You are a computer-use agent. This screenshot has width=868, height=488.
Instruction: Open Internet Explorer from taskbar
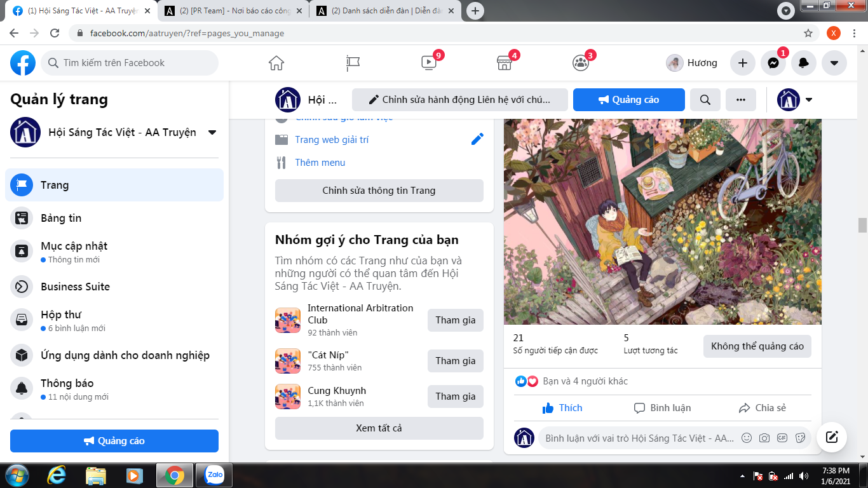tap(57, 475)
